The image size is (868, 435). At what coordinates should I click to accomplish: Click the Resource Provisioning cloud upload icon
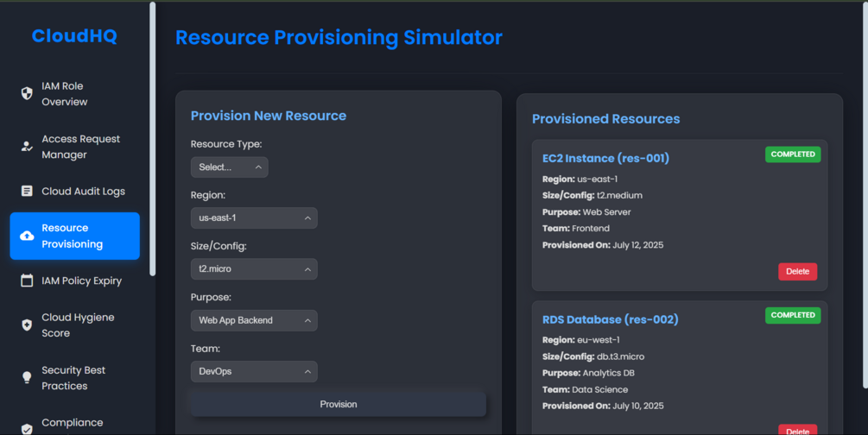click(x=27, y=236)
